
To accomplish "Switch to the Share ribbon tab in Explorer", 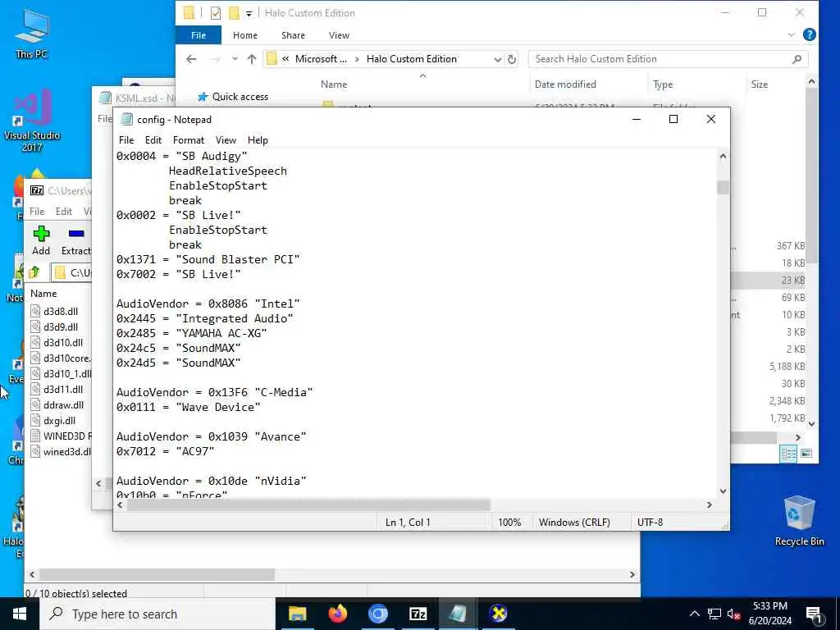I will click(x=293, y=35).
